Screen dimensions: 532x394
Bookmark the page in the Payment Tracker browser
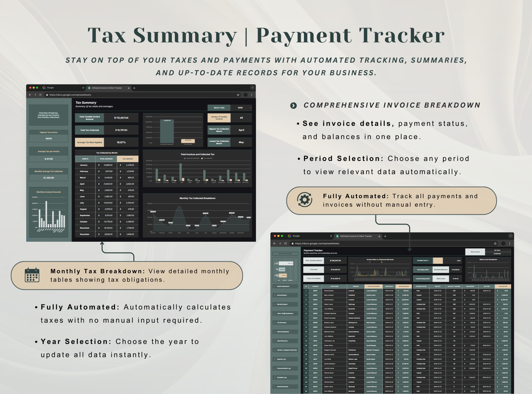pos(495,243)
